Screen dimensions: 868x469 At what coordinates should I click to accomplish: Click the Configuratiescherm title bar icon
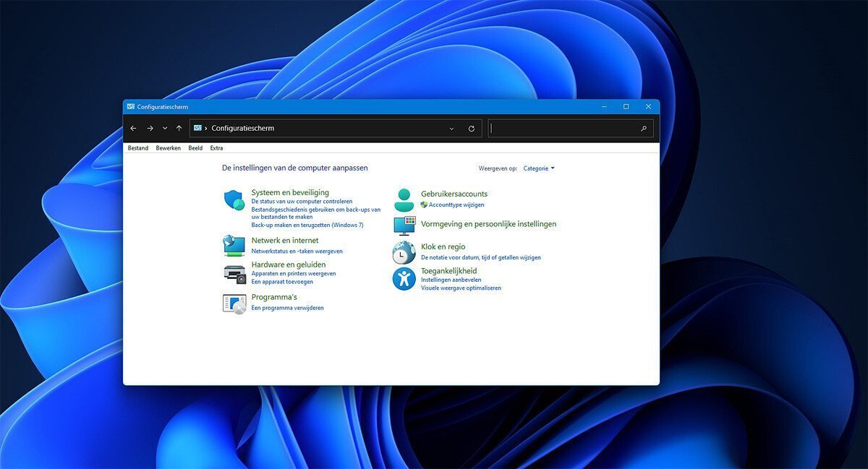point(130,106)
